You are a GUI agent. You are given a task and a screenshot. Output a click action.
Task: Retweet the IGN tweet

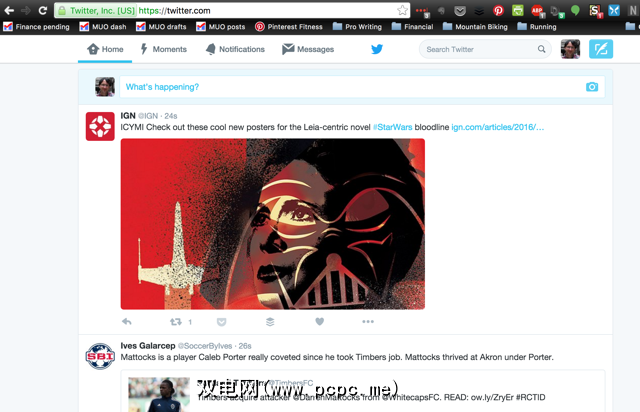coord(176,322)
